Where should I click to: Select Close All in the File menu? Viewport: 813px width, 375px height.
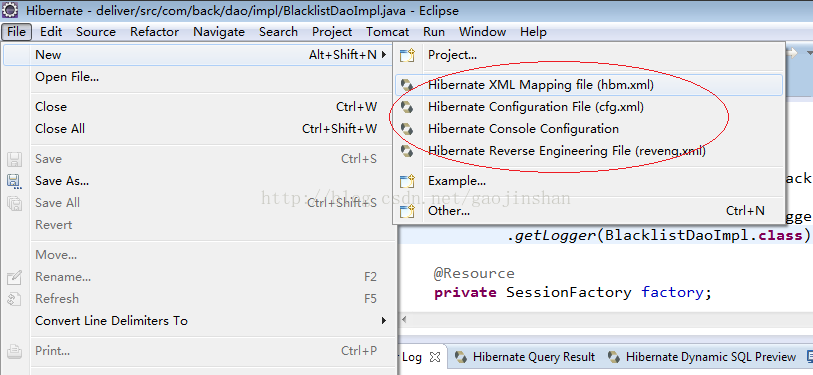pyautogui.click(x=199, y=129)
